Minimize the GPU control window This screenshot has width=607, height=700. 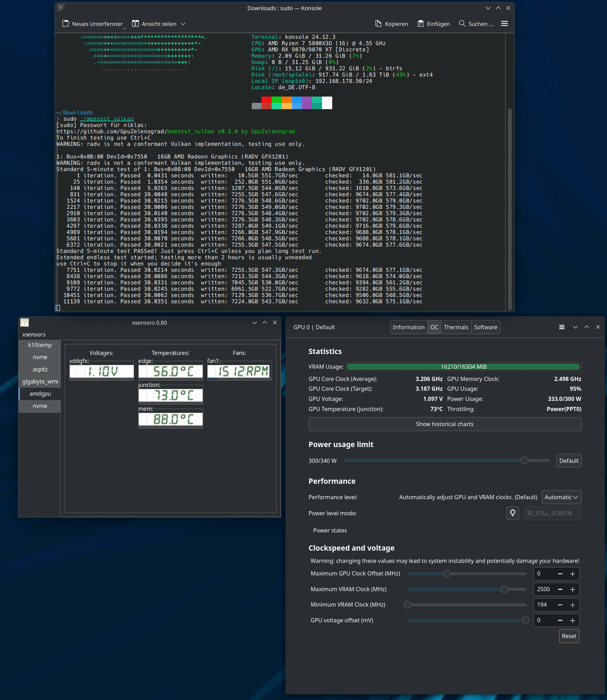tap(575, 327)
